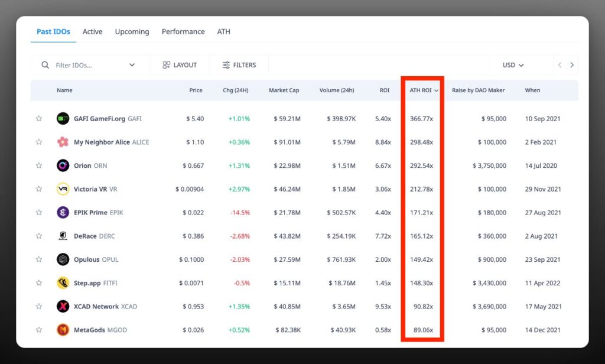Click the +2.97% change value
Image resolution: width=605 pixels, height=364 pixels.
click(239, 189)
